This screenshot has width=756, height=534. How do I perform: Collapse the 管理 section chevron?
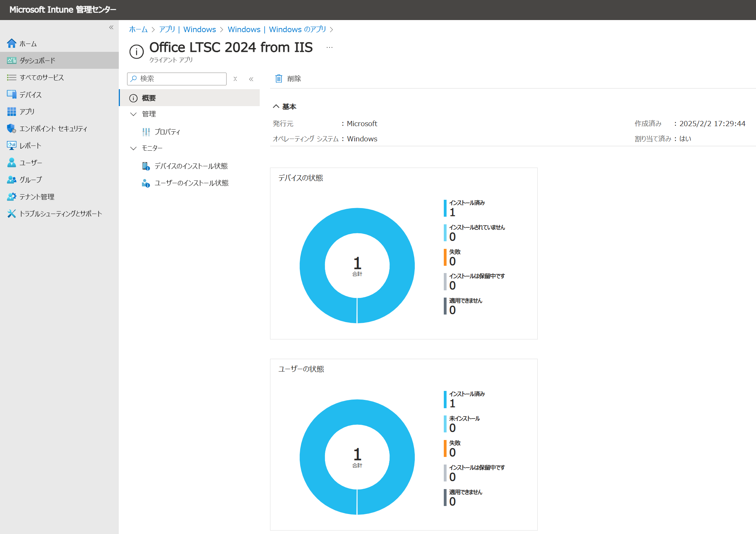133,114
